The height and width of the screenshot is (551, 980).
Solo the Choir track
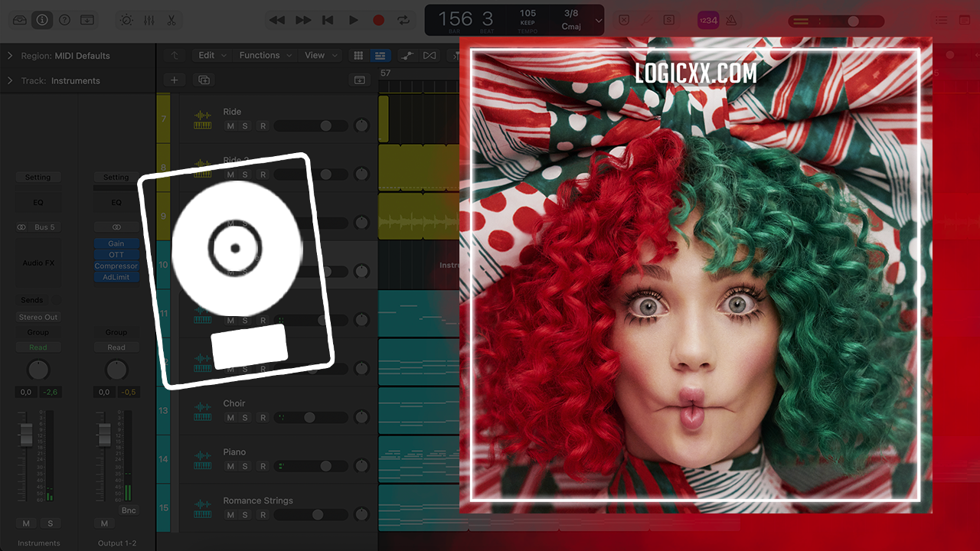(245, 418)
